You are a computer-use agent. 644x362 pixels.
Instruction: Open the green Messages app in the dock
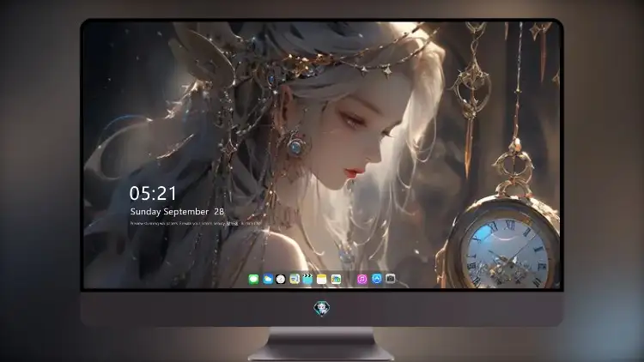[x=253, y=280]
